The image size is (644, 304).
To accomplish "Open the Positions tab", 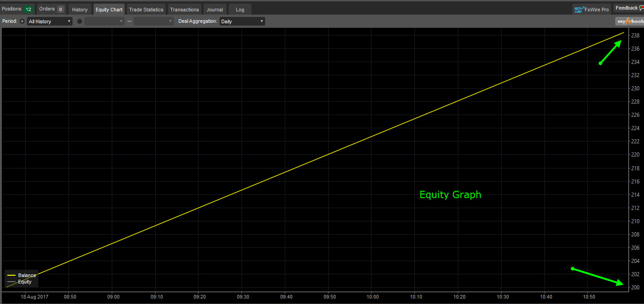I will (17, 9).
